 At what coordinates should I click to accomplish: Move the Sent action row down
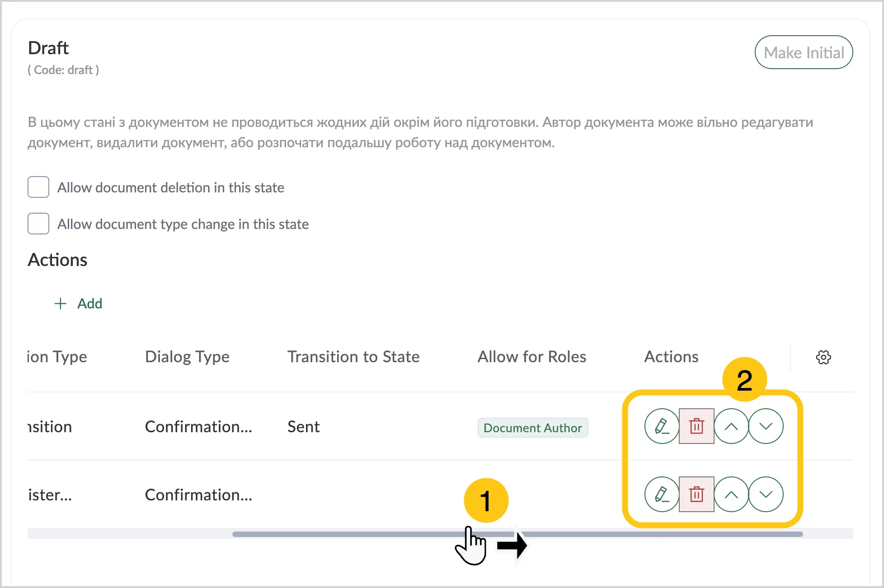766,426
